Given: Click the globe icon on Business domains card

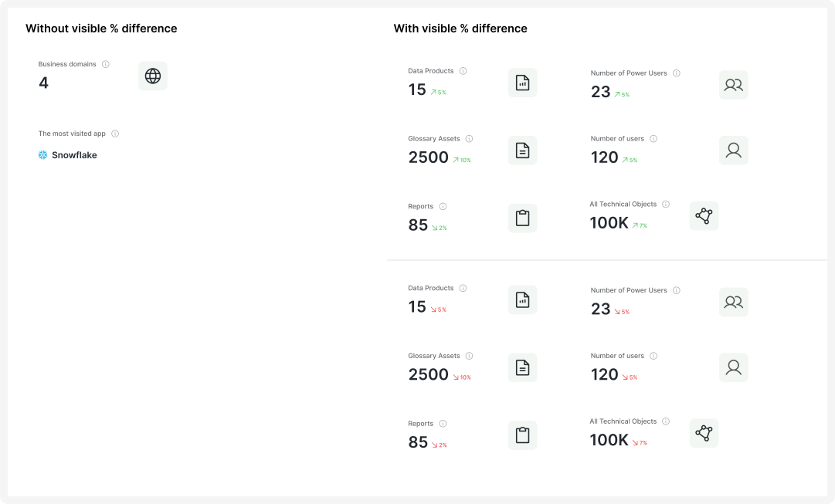Looking at the screenshot, I should point(153,76).
